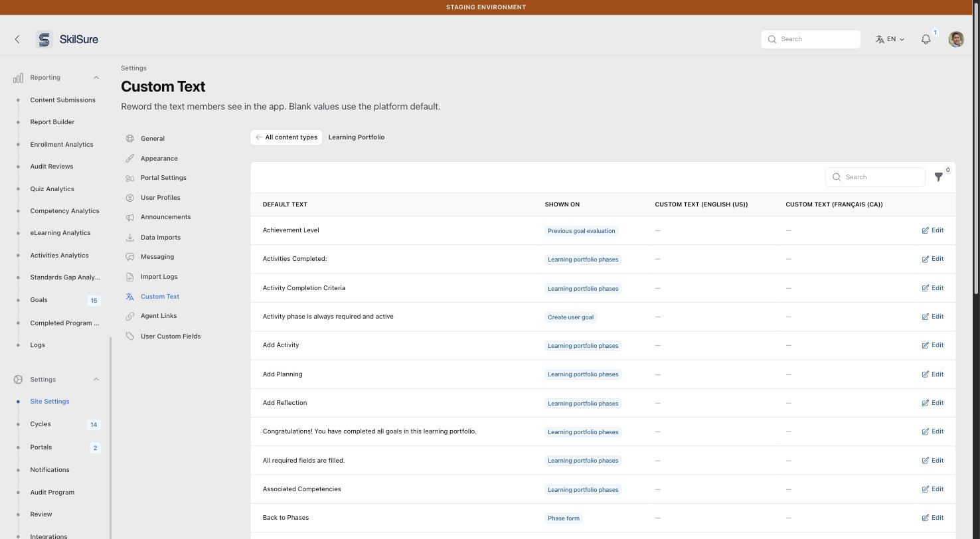Focus the table Search field

pyautogui.click(x=875, y=177)
